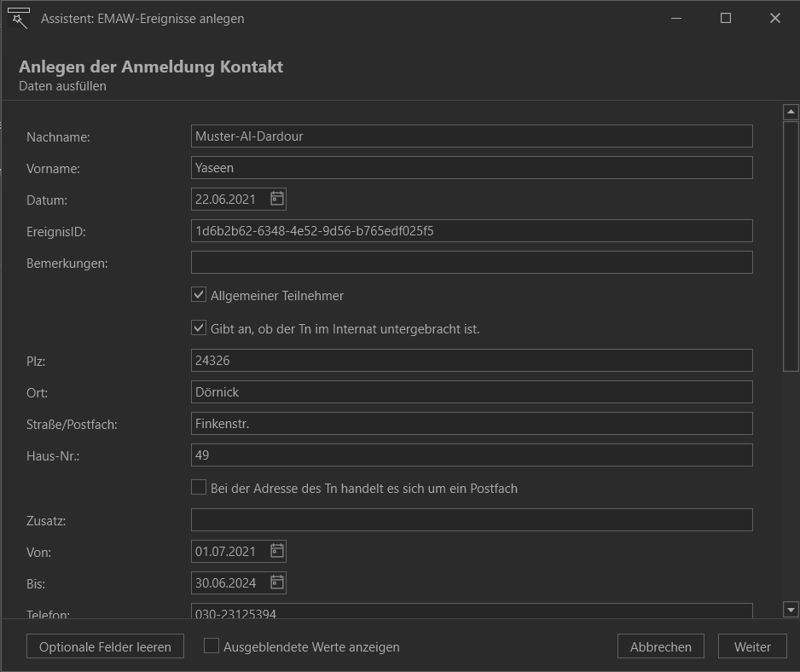Viewport: 800px width, 672px height.
Task: Open the Datum calendar picker icon
Action: click(277, 199)
